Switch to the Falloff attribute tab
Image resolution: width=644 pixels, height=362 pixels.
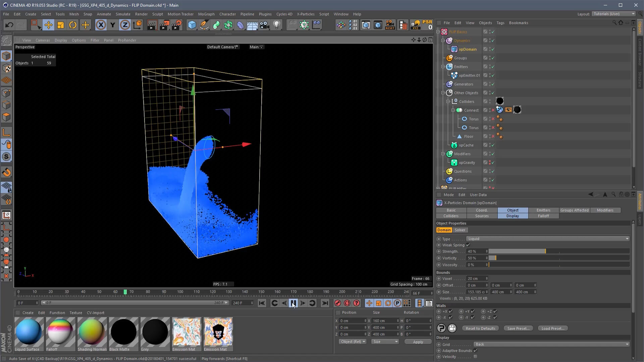coord(543,216)
